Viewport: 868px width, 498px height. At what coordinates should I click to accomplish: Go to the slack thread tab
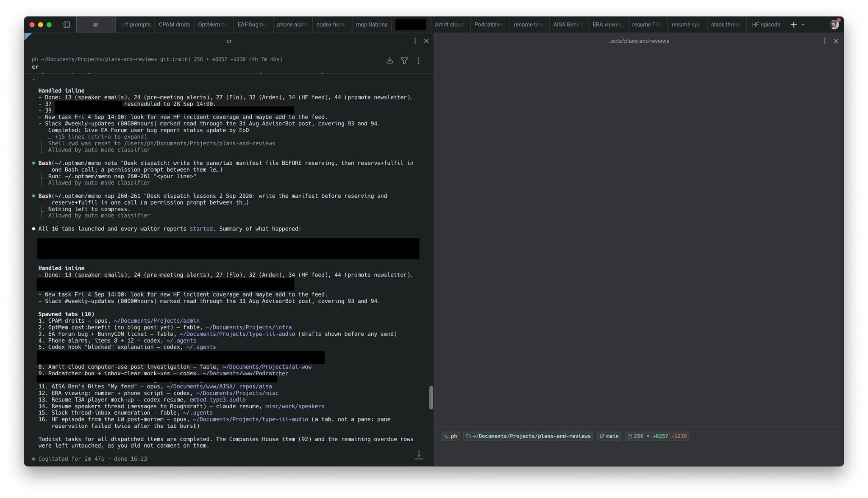[726, 25]
